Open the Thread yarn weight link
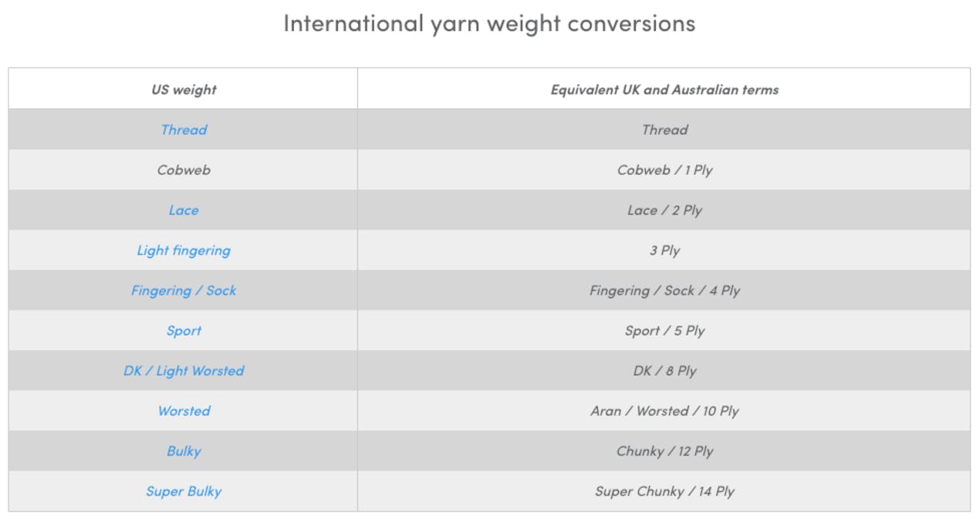Viewport: 980px width, 525px height. point(184,130)
